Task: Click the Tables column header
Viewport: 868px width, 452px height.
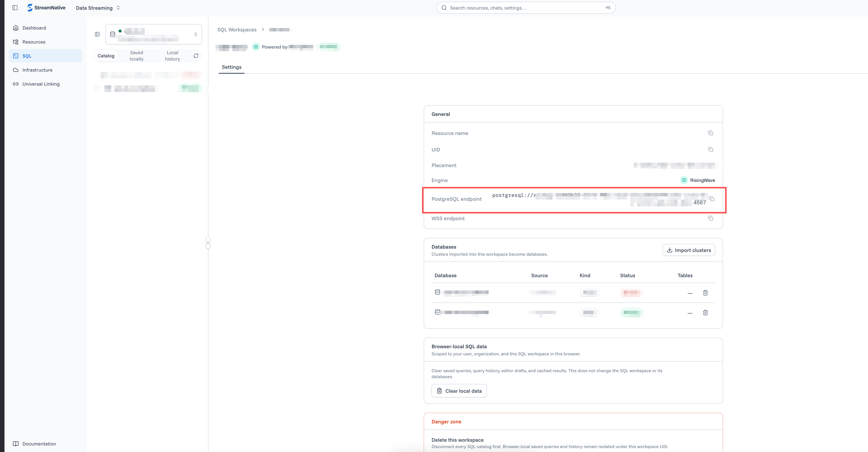Action: (x=685, y=276)
